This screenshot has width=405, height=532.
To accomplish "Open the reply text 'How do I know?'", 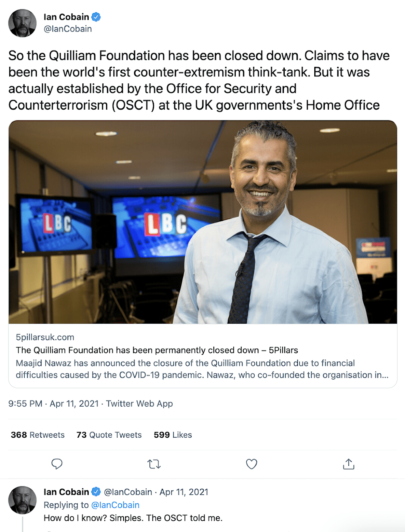I will point(133,518).
